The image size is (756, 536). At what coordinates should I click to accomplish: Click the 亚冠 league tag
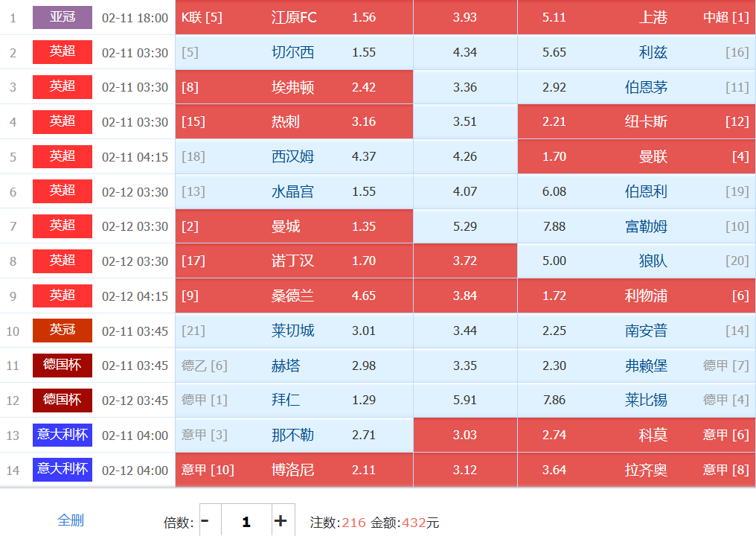pos(63,17)
